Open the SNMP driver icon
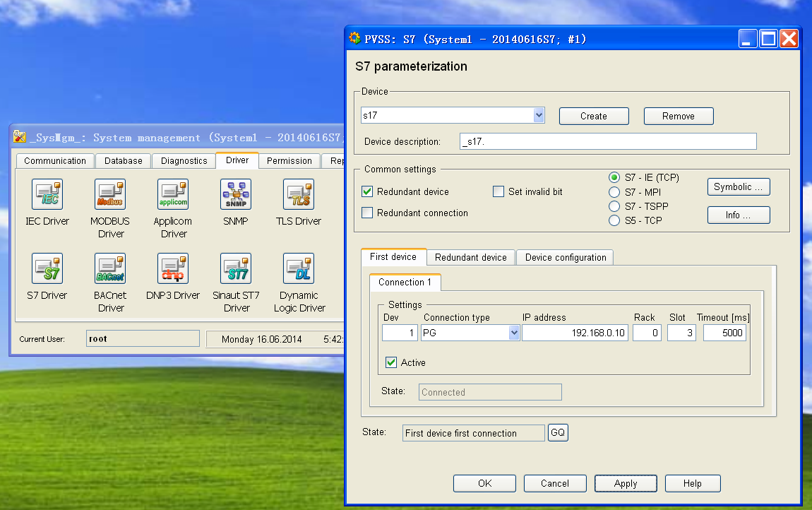Viewport: 812px width, 510px height. pos(236,194)
